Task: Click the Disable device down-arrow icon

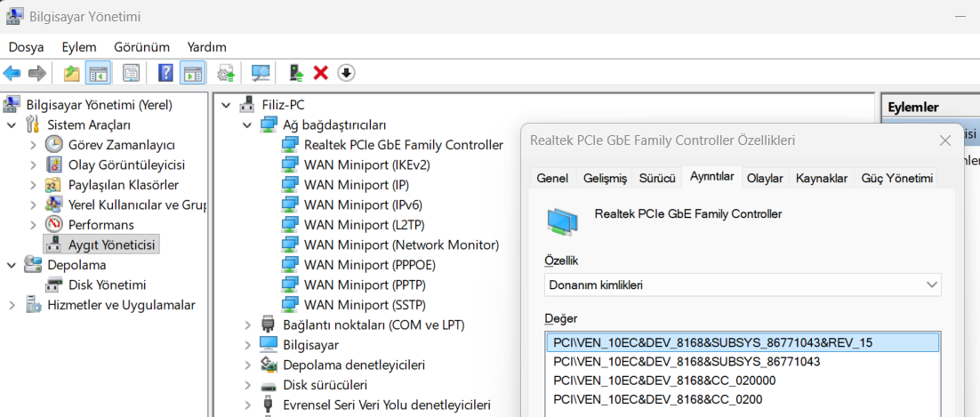Action: click(346, 73)
